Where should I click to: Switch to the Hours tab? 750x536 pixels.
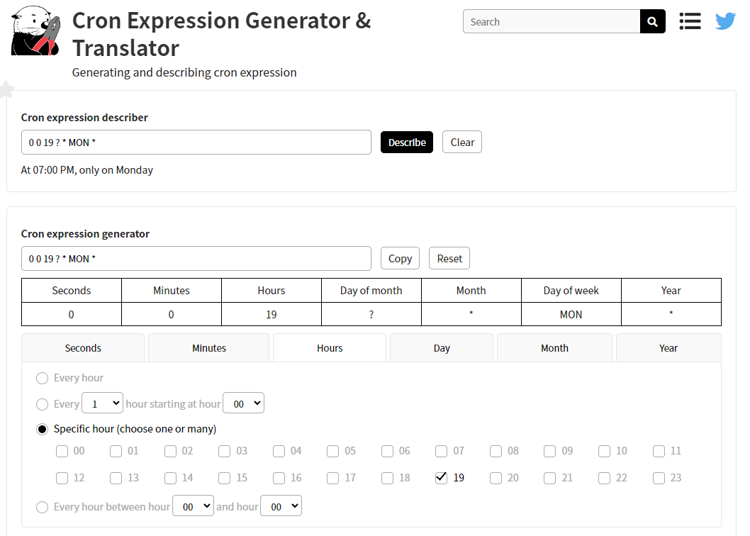(330, 348)
